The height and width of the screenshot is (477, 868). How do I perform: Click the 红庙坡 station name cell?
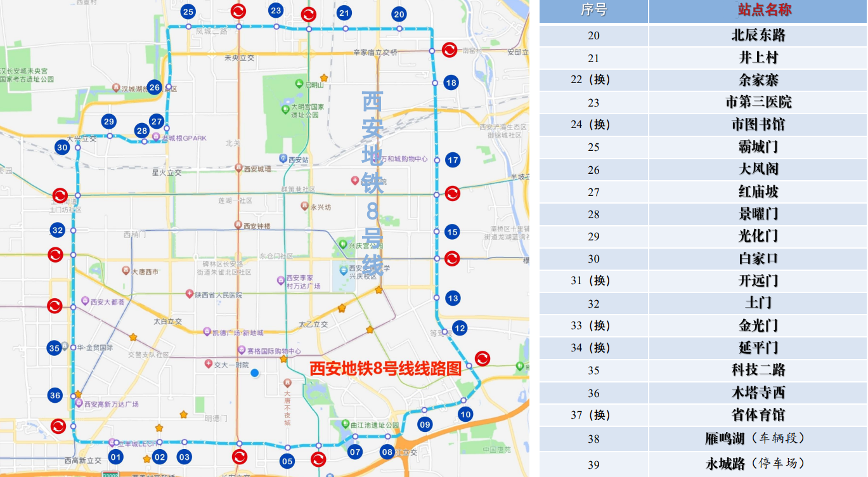tap(758, 192)
